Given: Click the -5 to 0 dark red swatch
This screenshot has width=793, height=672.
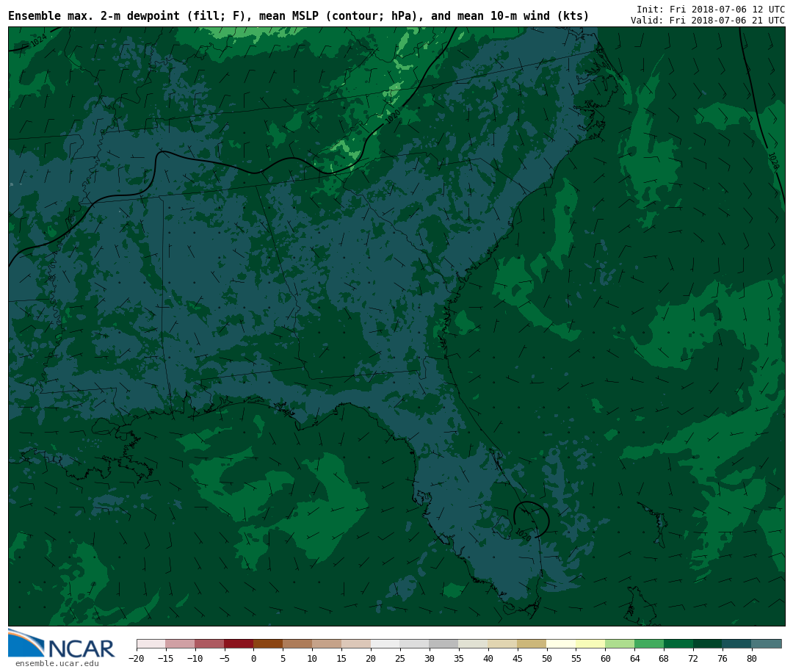Looking at the screenshot, I should (x=239, y=644).
